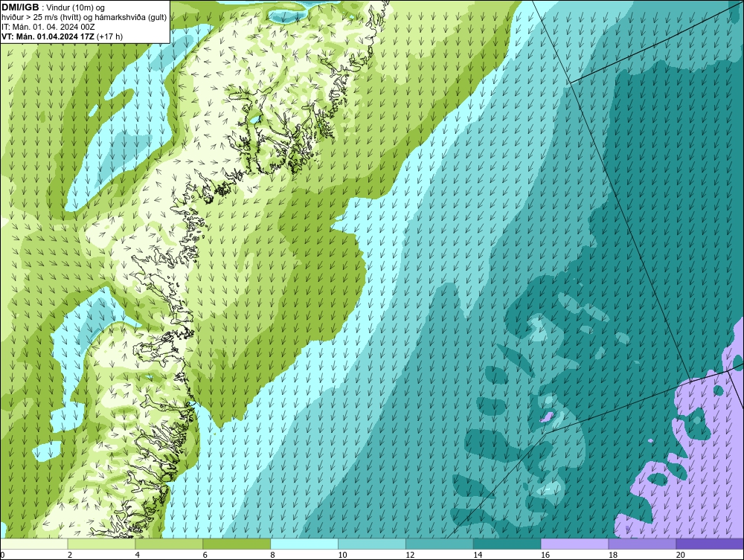Click the scale label 12
744x560 pixels.
point(410,555)
